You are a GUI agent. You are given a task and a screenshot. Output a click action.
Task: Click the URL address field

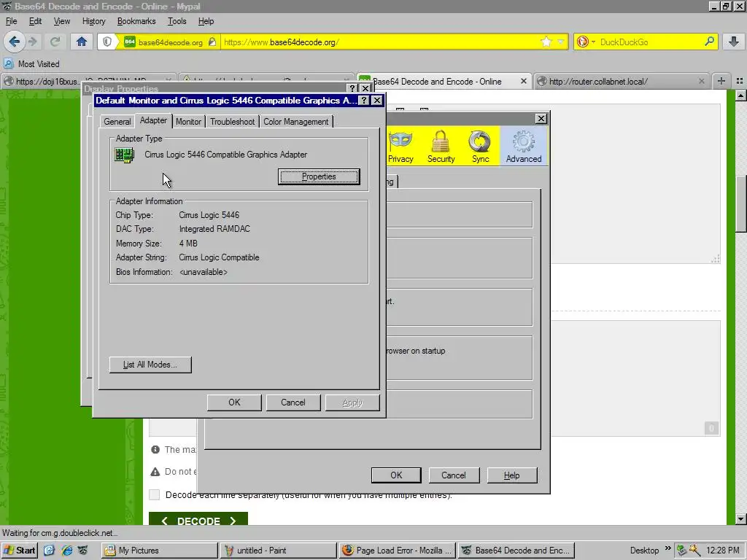point(381,42)
